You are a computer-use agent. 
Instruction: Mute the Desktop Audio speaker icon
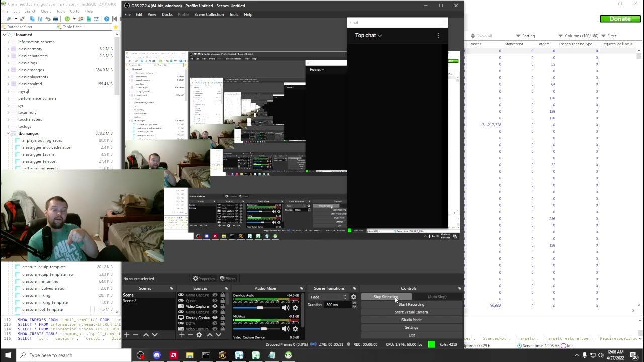click(x=285, y=308)
